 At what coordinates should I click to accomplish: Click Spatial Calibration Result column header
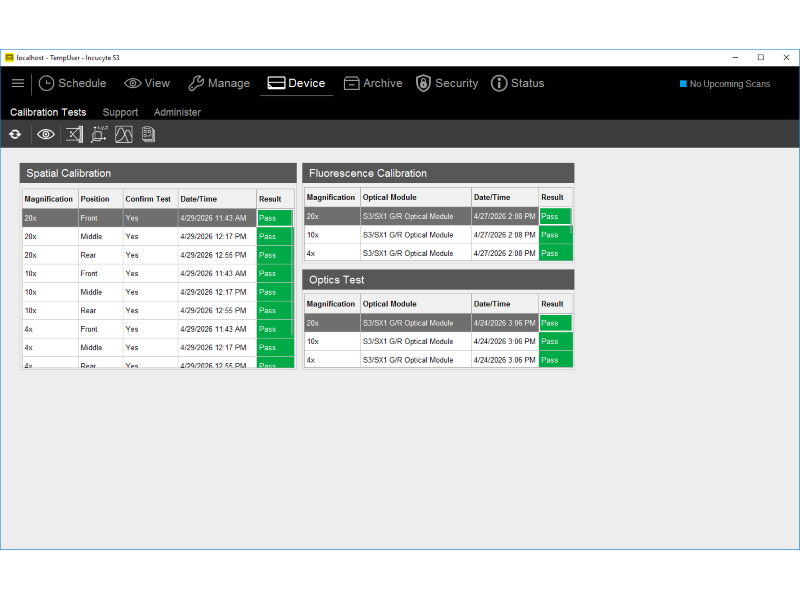(275, 199)
